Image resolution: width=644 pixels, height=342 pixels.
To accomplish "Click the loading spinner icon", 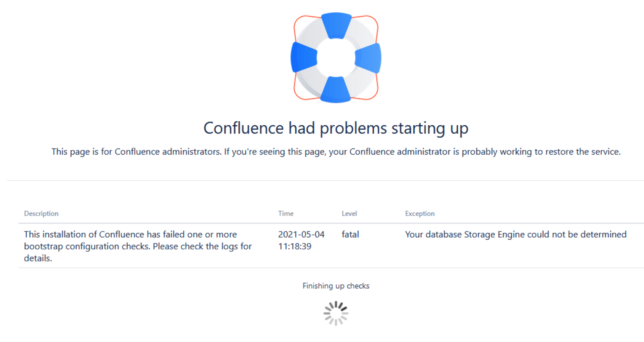I will click(x=336, y=313).
